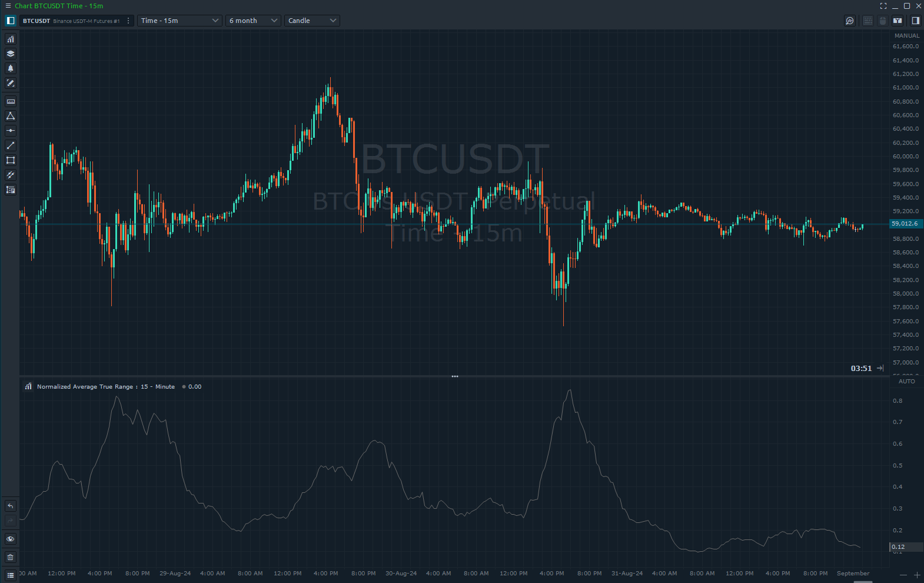Click the zoom in plus at bottom right
This screenshot has width=924, height=583.
[917, 575]
